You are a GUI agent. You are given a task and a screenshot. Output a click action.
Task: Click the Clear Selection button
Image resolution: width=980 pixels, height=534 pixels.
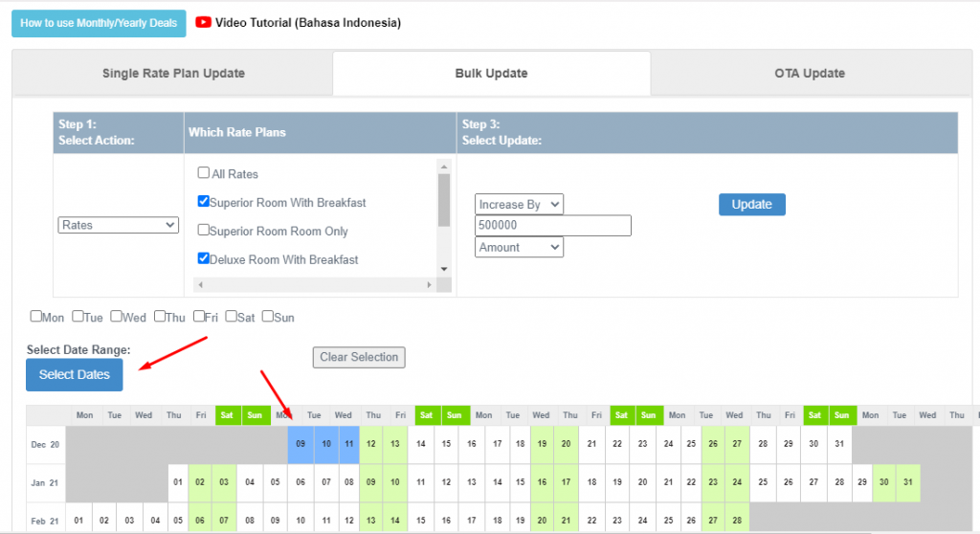click(x=359, y=357)
